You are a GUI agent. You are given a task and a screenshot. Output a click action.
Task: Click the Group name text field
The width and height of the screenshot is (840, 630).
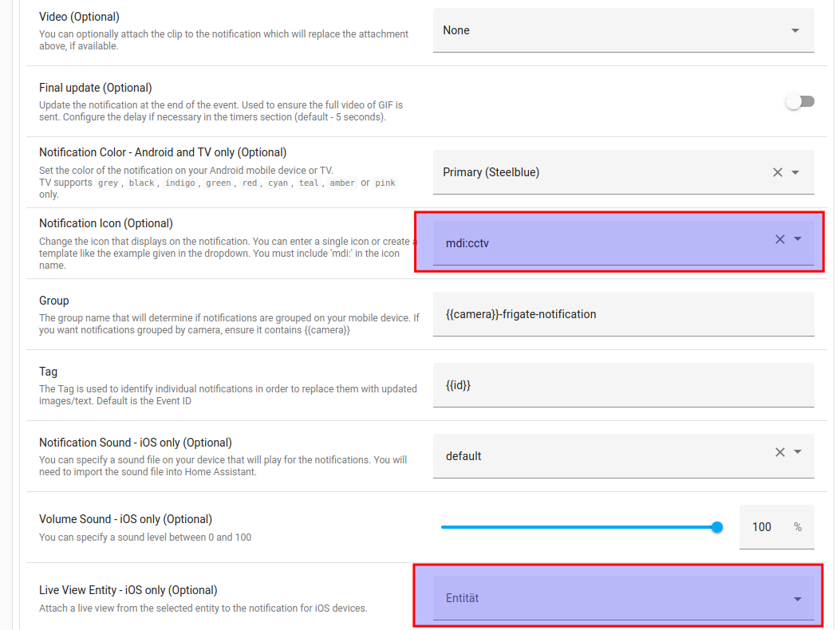(x=622, y=314)
